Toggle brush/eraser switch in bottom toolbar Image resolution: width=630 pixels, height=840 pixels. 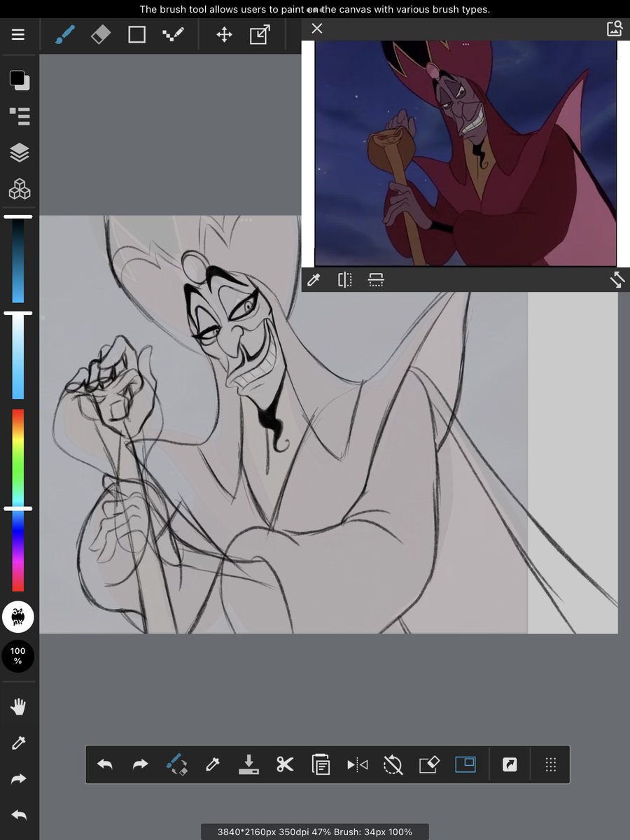(x=177, y=764)
